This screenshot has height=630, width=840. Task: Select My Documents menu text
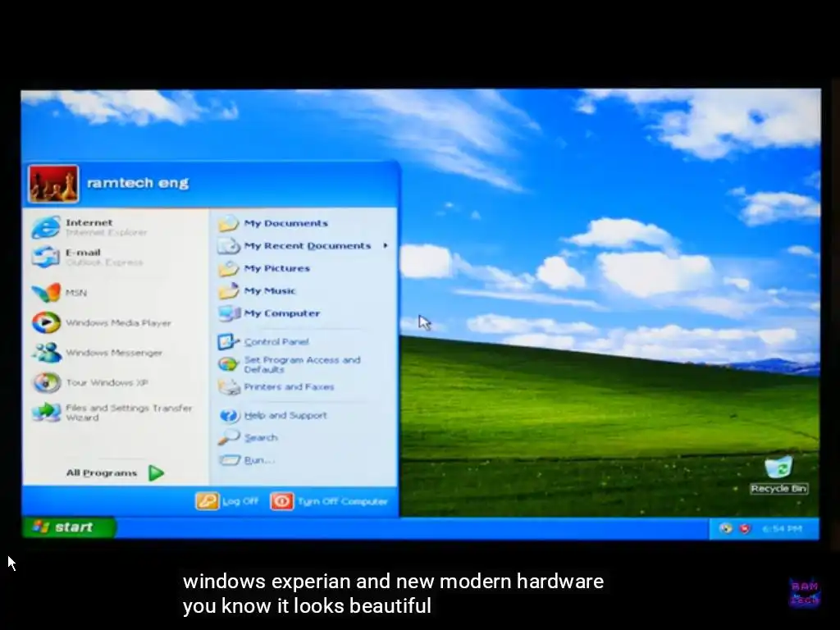click(x=286, y=223)
